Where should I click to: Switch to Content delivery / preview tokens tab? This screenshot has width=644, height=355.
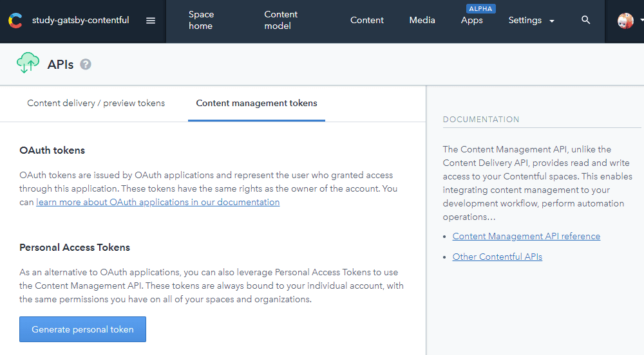click(96, 103)
